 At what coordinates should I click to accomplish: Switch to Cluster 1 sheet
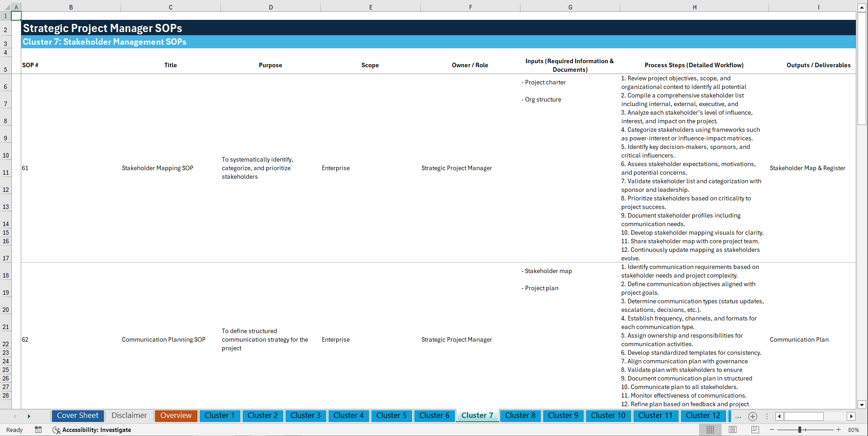(220, 416)
